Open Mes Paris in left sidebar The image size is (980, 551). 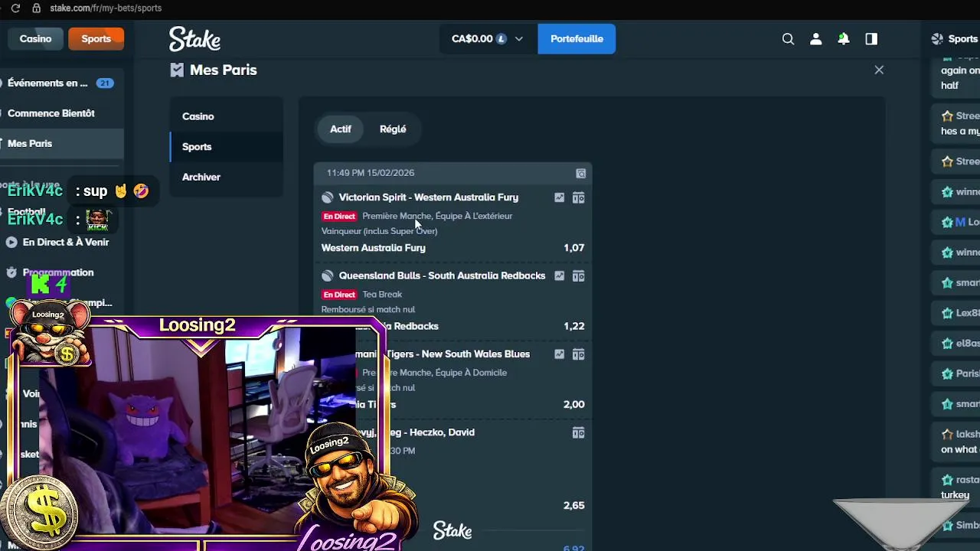click(61, 144)
